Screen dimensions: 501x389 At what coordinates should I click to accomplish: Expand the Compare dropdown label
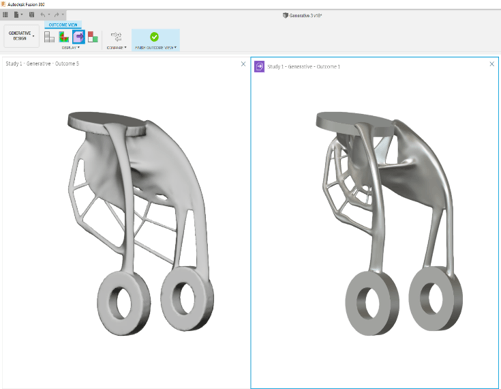[117, 48]
